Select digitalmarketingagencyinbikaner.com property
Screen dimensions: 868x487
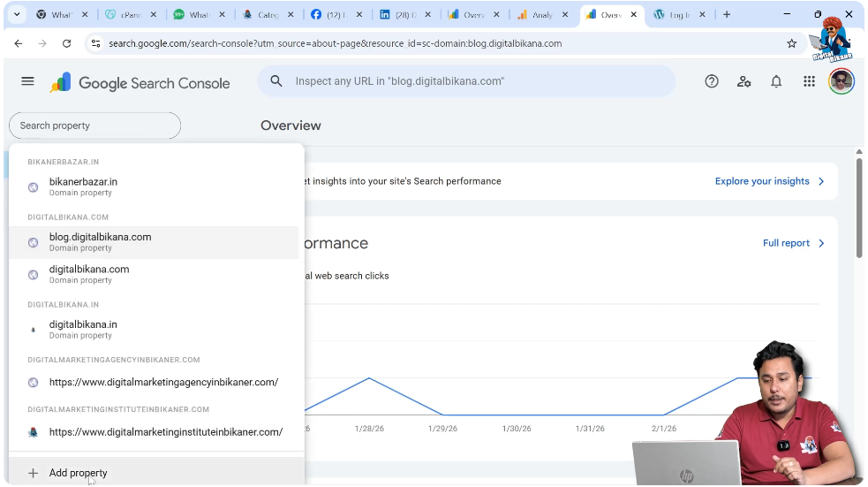pos(155,383)
